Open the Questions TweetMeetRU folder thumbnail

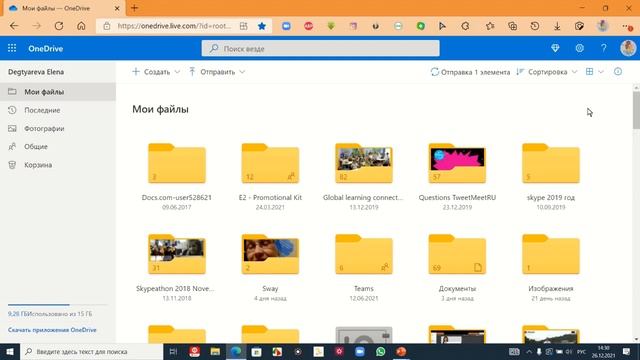457,163
